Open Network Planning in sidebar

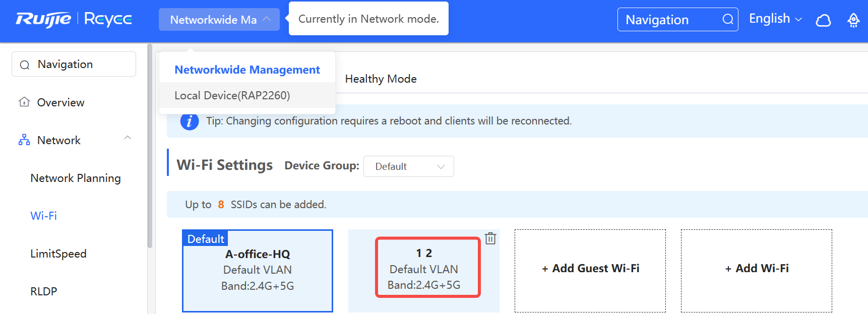click(x=76, y=178)
